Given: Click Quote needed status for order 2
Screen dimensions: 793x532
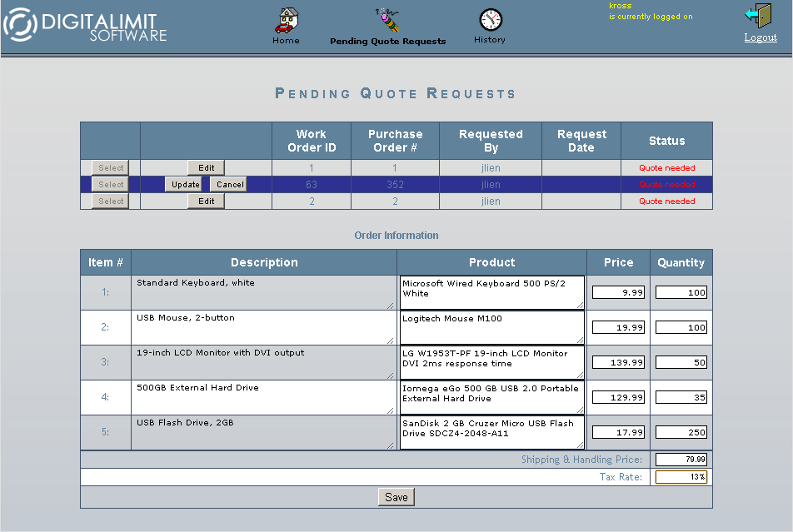Looking at the screenshot, I should pos(666,201).
